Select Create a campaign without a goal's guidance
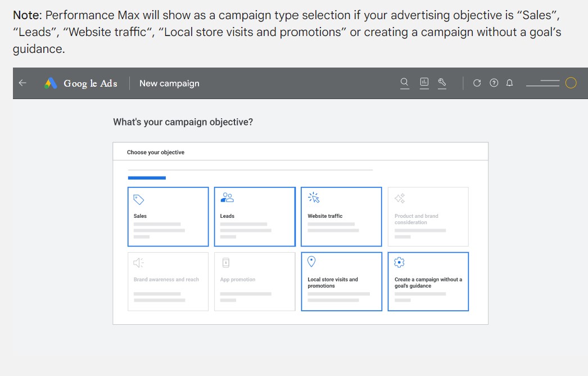The height and width of the screenshot is (376, 588). (x=428, y=281)
